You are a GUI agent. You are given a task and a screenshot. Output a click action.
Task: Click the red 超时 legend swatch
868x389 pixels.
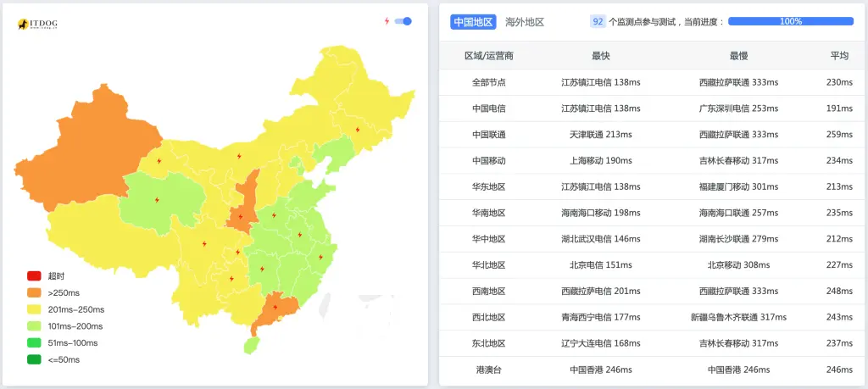pyautogui.click(x=34, y=275)
